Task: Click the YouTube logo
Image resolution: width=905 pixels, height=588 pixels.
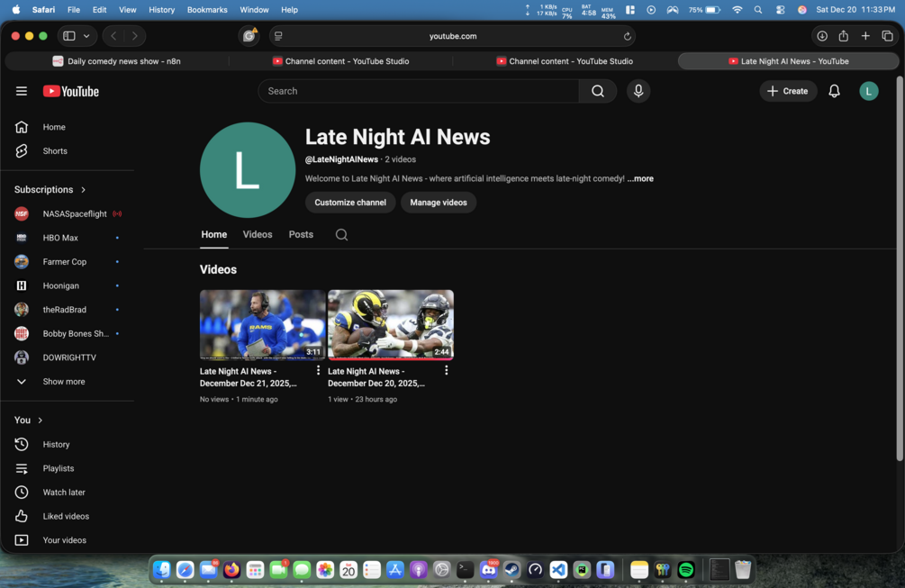Action: [71, 91]
